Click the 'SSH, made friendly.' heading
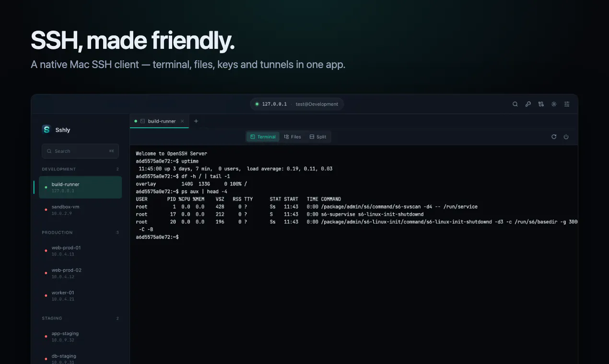 pyautogui.click(x=133, y=40)
